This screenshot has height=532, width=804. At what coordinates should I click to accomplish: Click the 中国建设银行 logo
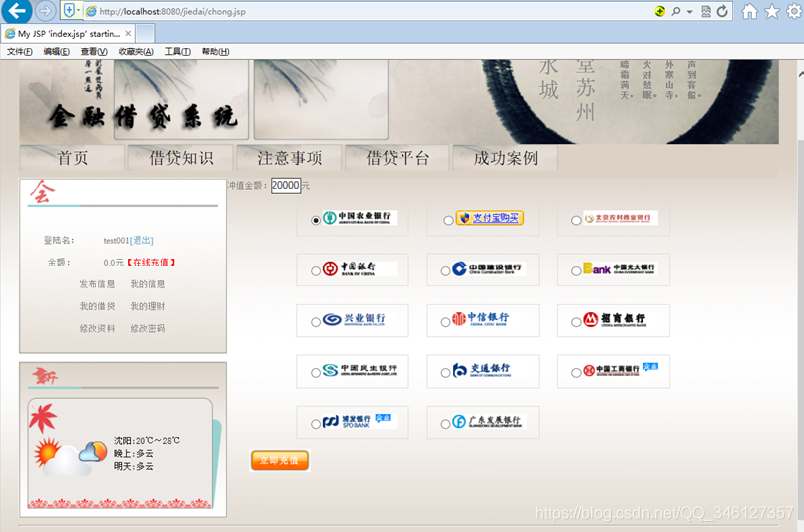pyautogui.click(x=489, y=268)
